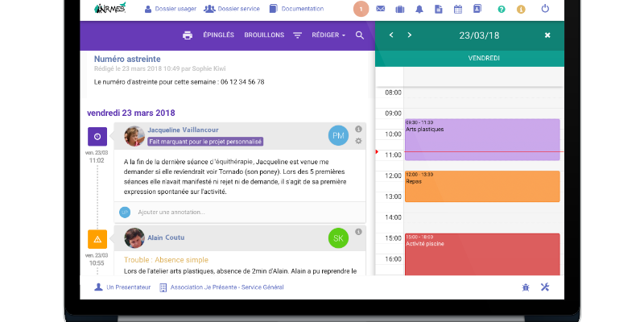Click the PM author avatar

coord(338,135)
